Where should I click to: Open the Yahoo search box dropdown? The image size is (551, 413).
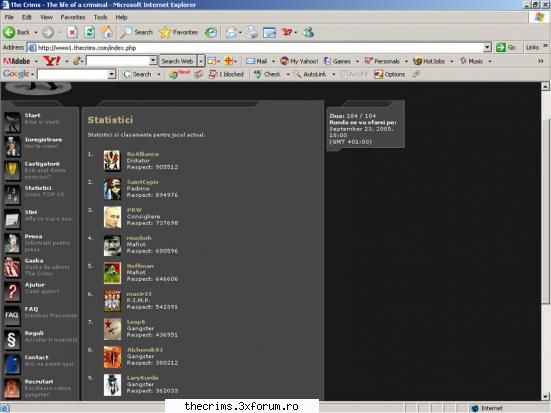153,60
